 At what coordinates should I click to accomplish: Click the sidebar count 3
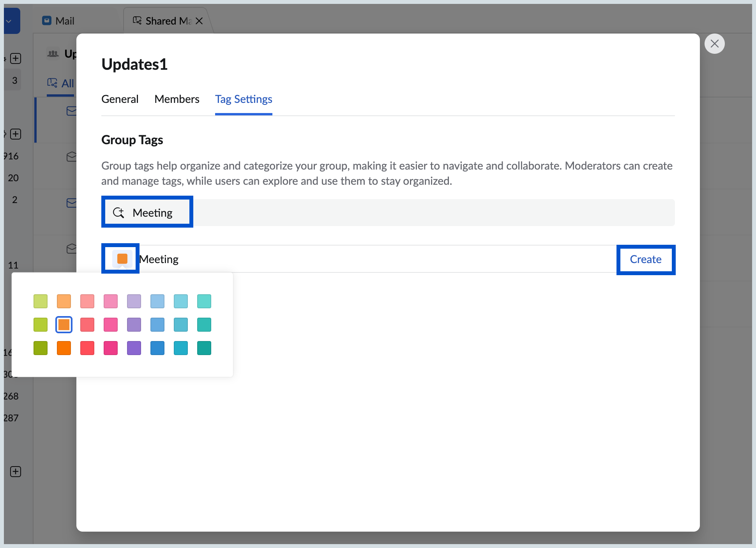click(x=15, y=81)
